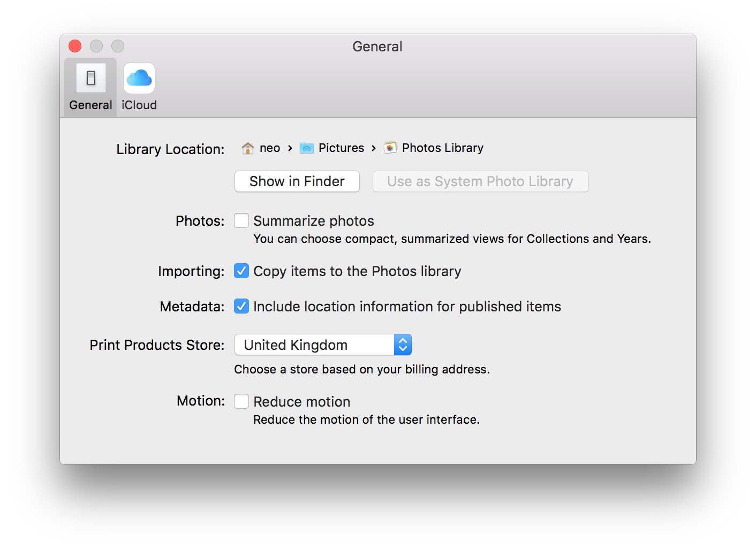Click the Pictures folder icon in path
The height and width of the screenshot is (550, 756).
pyautogui.click(x=306, y=148)
